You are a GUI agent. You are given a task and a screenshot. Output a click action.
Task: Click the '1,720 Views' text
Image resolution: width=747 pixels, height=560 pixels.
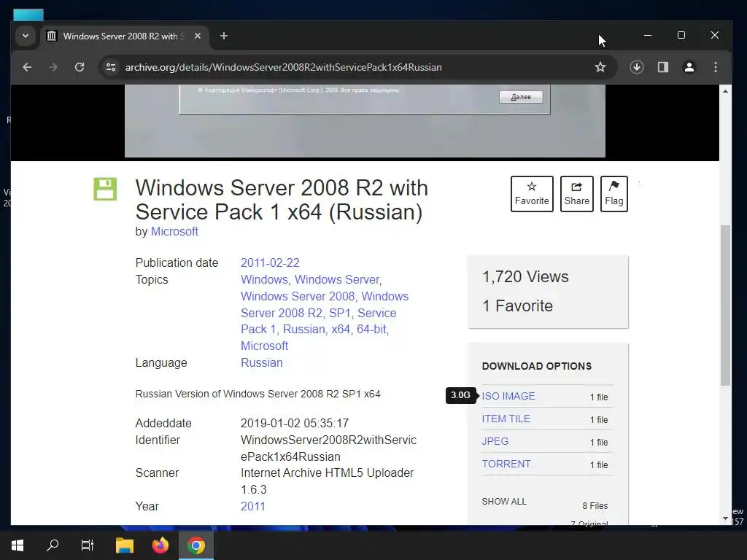tap(525, 276)
